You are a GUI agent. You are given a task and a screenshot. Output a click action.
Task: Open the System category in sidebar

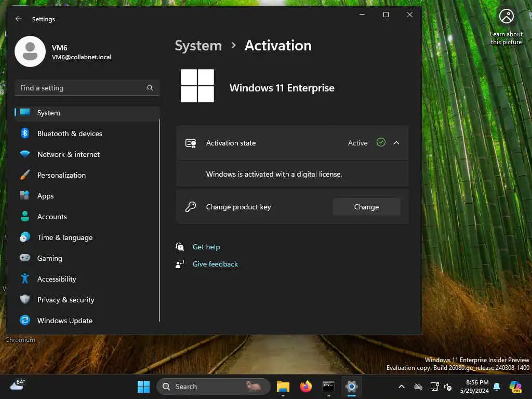point(87,113)
